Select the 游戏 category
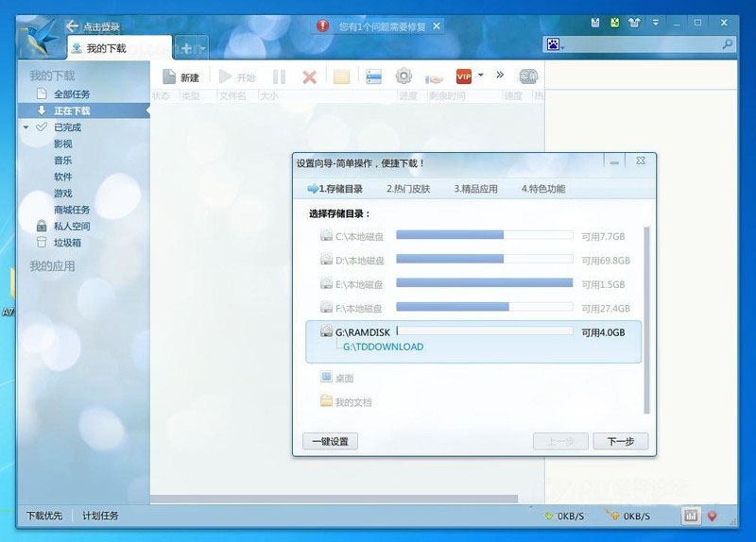The width and height of the screenshot is (756, 542). [x=63, y=194]
